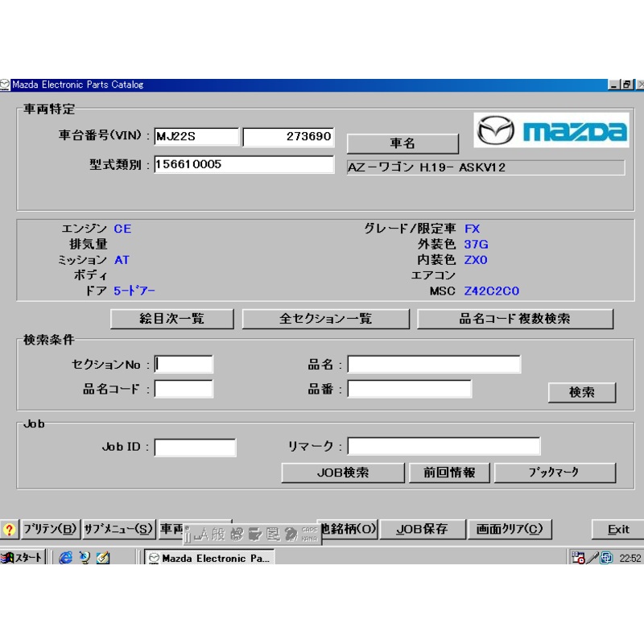
Task: Click Show Desktop quick launch icon
Action: [x=103, y=557]
